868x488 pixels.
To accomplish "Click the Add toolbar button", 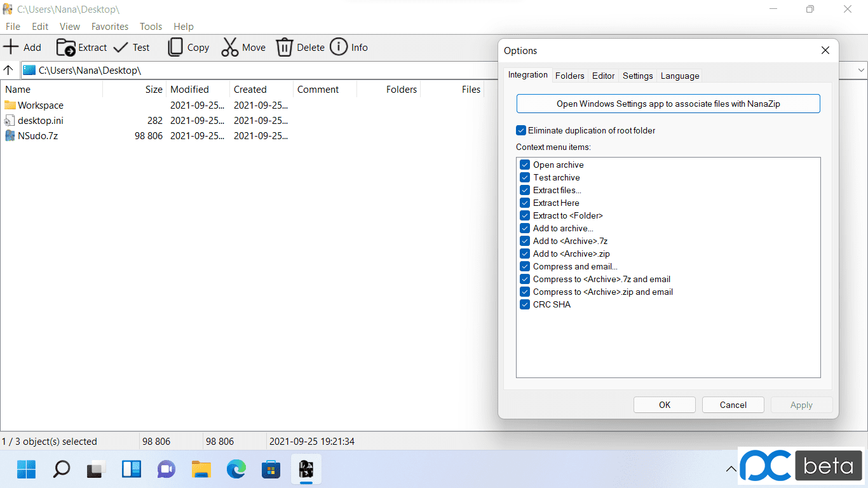I will click(x=22, y=47).
